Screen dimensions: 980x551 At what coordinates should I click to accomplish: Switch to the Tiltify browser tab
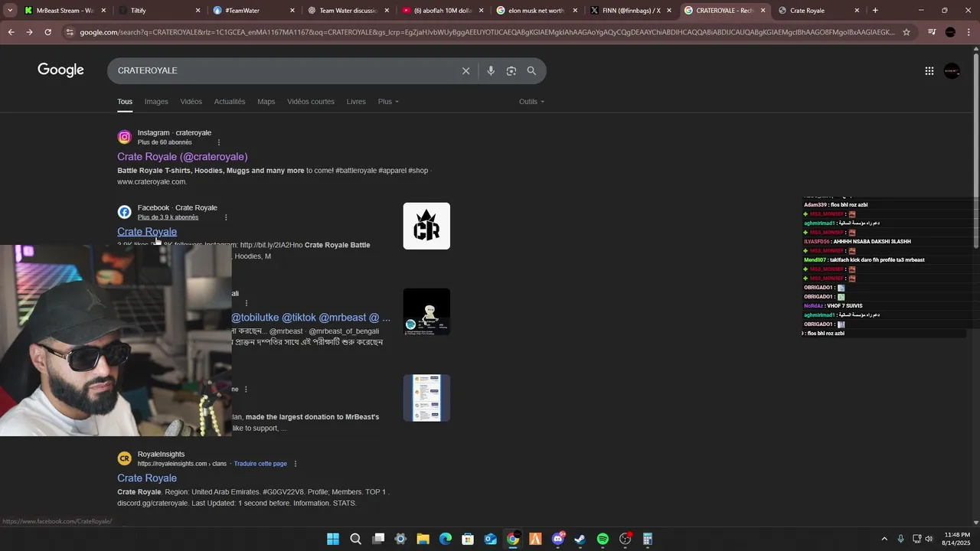pyautogui.click(x=159, y=11)
